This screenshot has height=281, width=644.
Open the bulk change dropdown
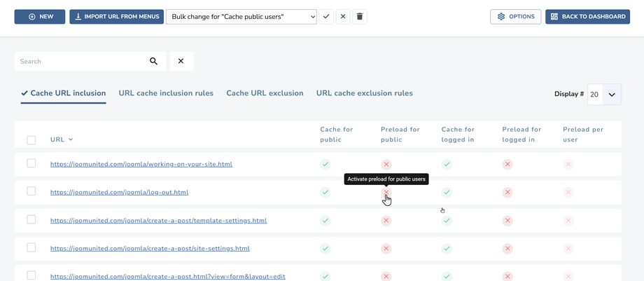click(x=241, y=16)
